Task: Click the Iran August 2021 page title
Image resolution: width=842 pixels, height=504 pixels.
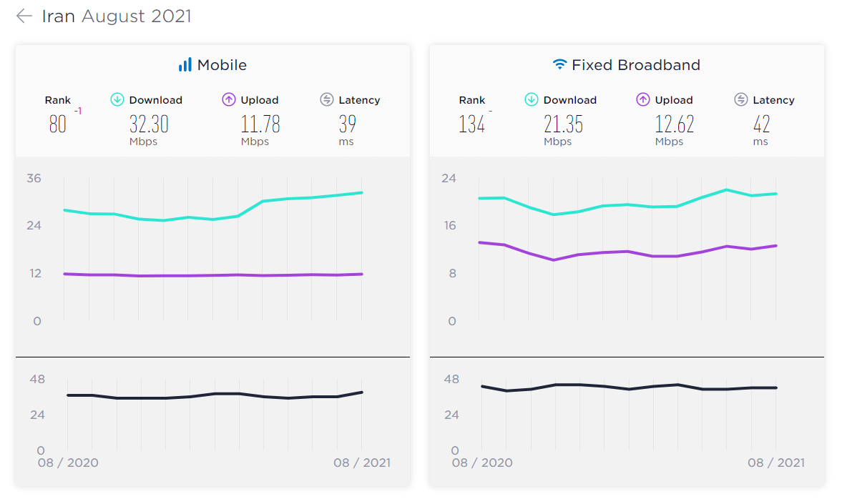Action: point(117,16)
